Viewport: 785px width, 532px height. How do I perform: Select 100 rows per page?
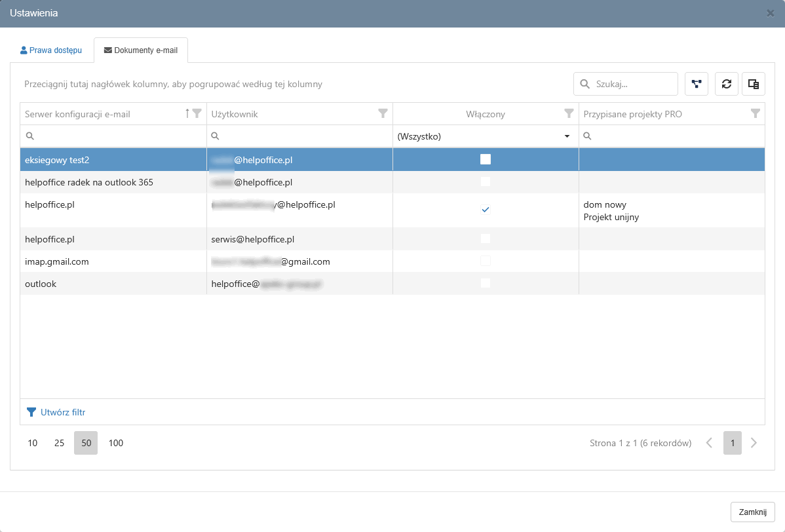[x=116, y=443]
